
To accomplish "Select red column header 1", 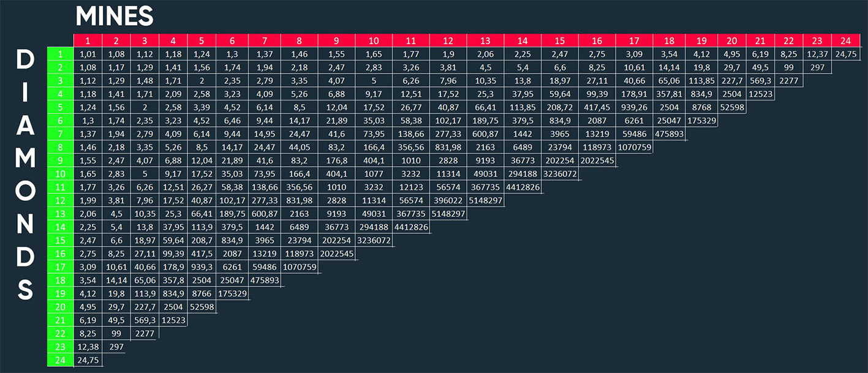I will [x=87, y=40].
